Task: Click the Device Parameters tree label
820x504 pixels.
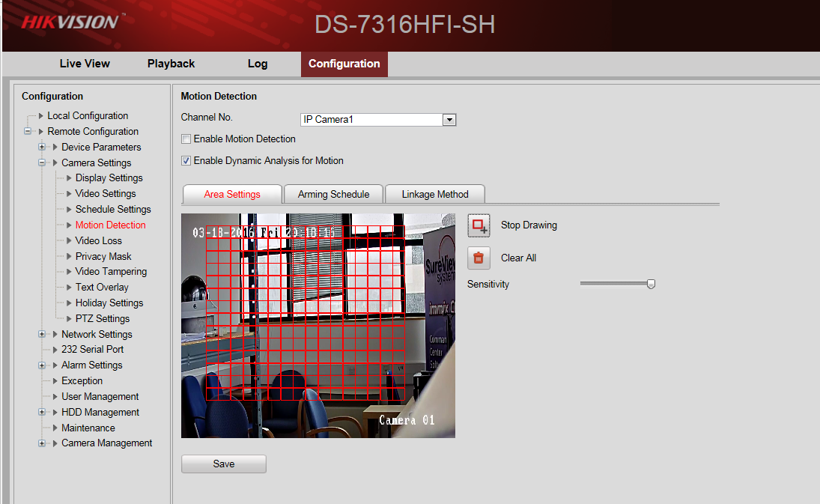Action: tap(101, 147)
